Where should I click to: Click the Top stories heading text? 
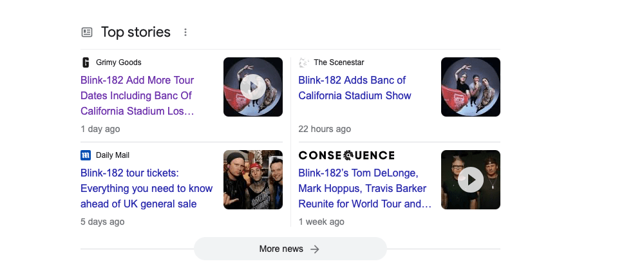point(136,32)
